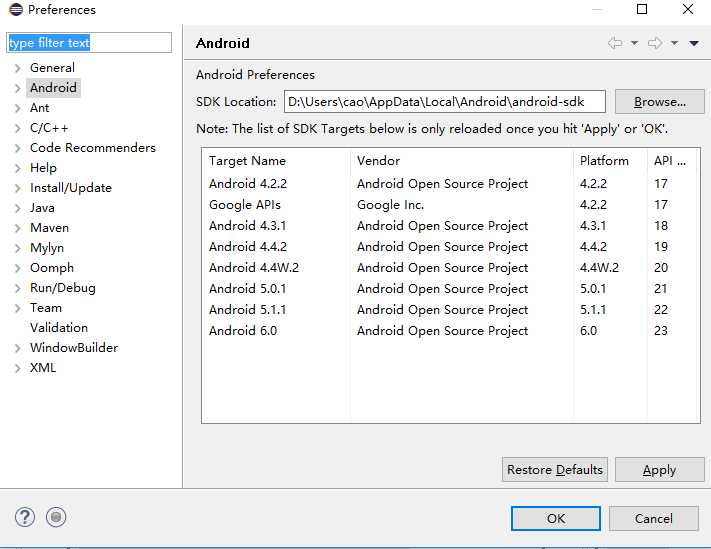Select the Validation preferences item
The height and width of the screenshot is (549, 711).
(59, 327)
